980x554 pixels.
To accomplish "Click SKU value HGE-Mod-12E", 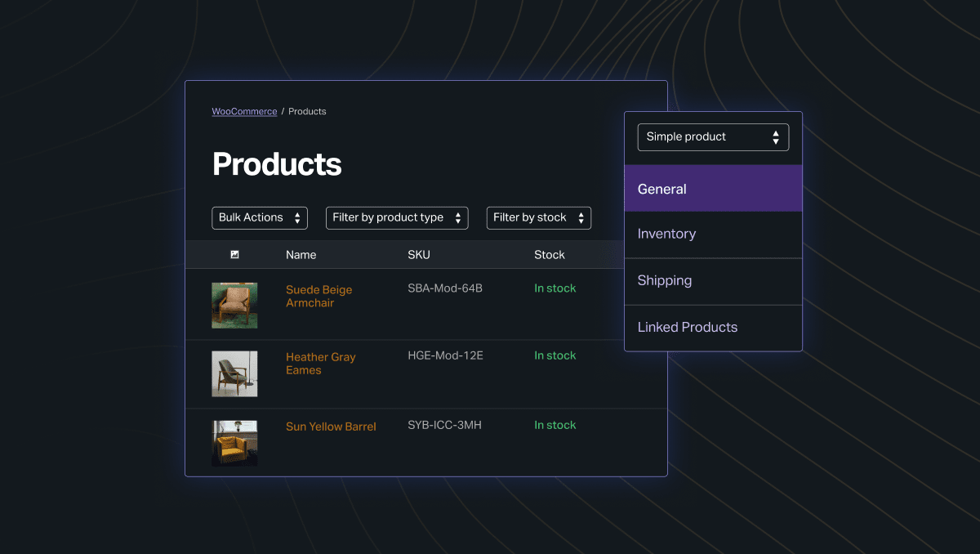I will 446,355.
